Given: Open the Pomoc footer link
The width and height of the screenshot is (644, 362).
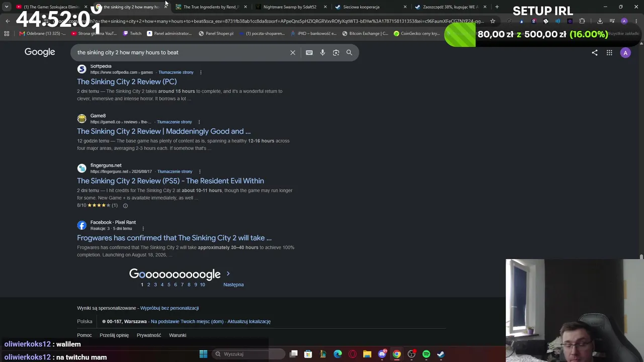Looking at the screenshot, I should pos(85,335).
